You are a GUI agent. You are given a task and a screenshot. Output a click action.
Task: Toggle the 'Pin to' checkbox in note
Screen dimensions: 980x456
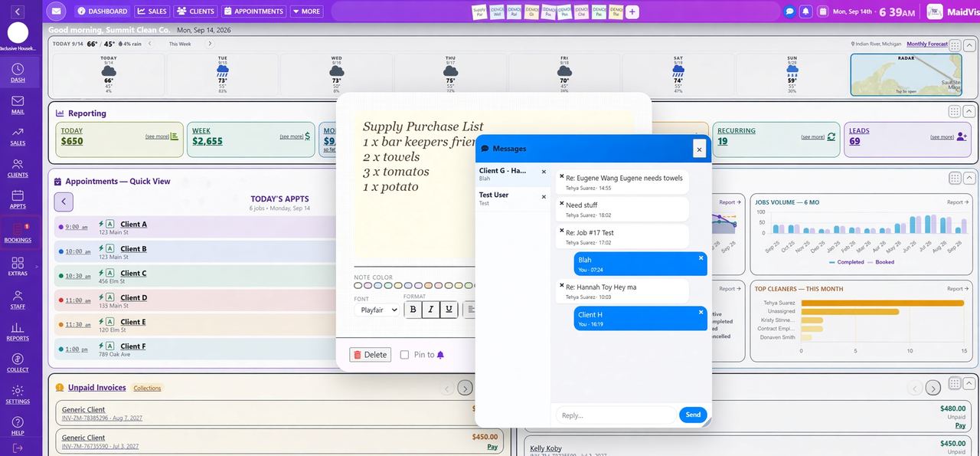coord(404,355)
